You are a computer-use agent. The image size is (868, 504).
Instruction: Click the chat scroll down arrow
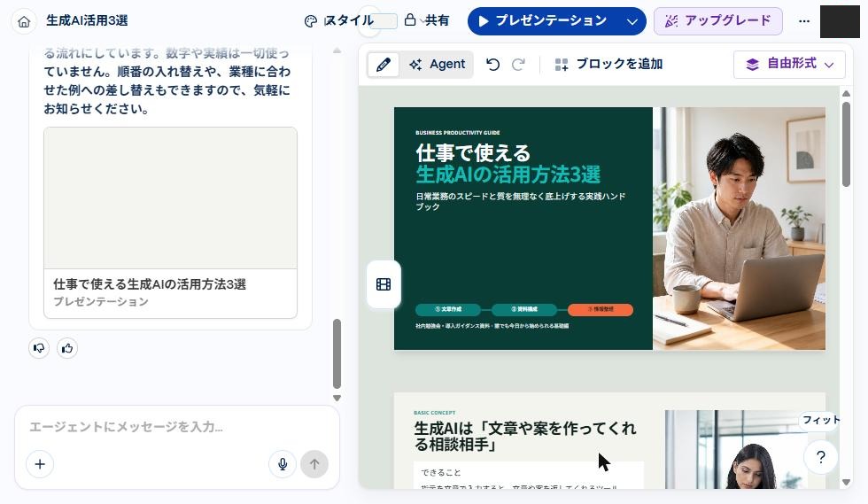(337, 398)
